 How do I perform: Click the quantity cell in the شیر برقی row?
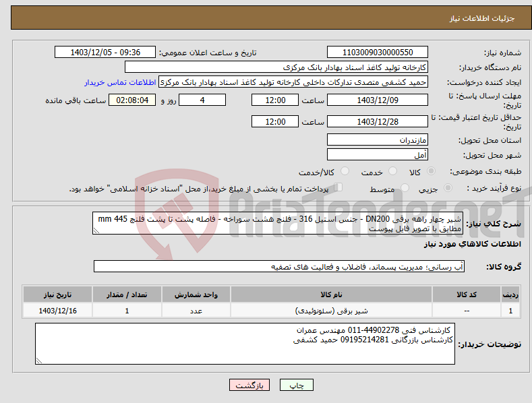[127, 311]
